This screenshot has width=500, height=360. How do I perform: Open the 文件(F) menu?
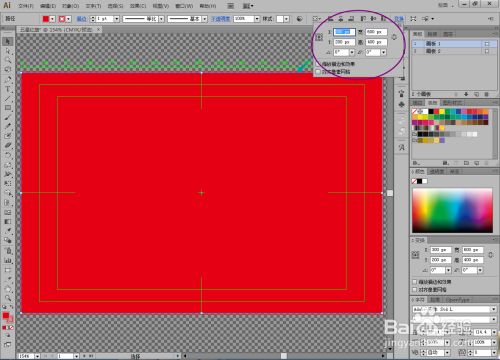tap(26, 6)
